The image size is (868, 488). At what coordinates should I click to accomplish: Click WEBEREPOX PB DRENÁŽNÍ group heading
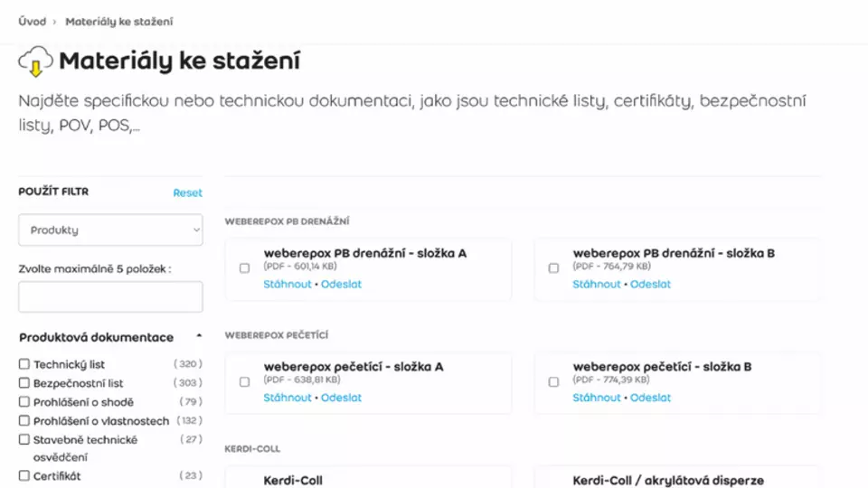pos(287,221)
